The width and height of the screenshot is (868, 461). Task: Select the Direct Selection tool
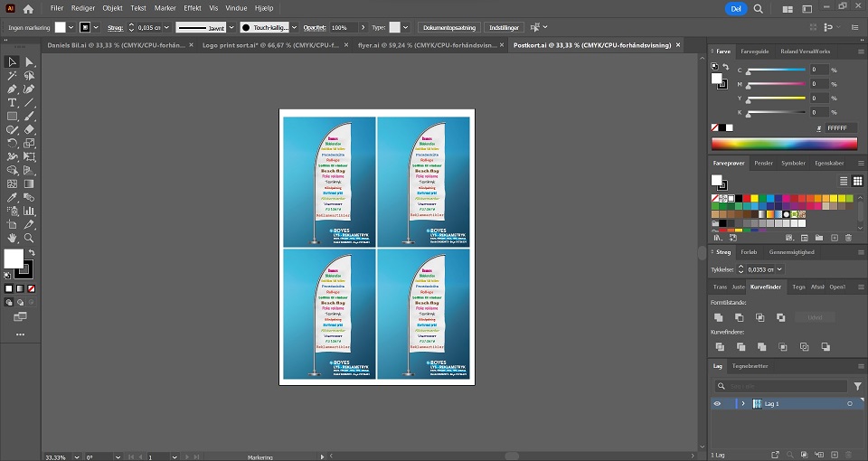pos(29,62)
